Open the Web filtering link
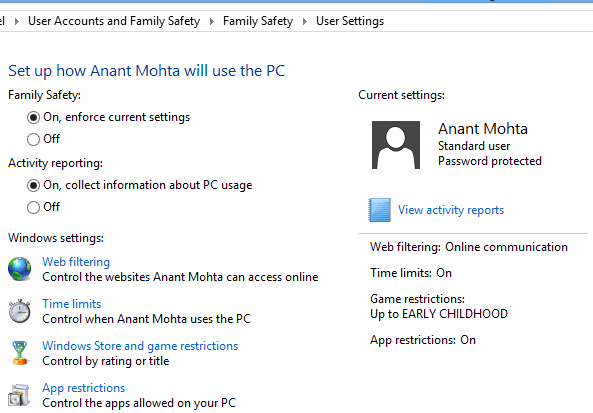 [x=76, y=262]
